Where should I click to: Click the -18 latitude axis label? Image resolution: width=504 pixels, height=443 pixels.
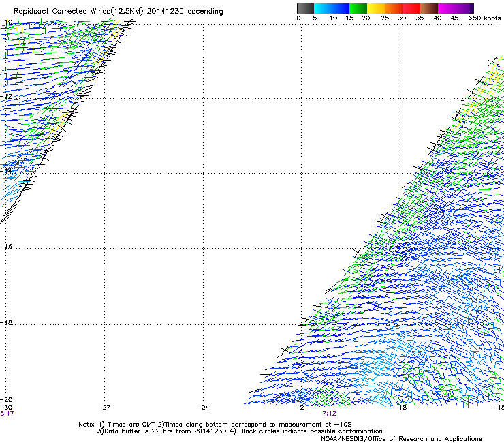[x=6, y=322]
